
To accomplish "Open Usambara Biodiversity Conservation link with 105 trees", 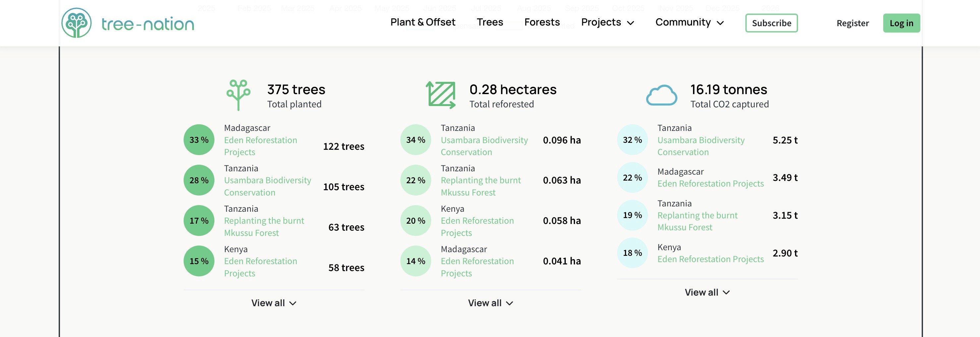I will 267,186.
